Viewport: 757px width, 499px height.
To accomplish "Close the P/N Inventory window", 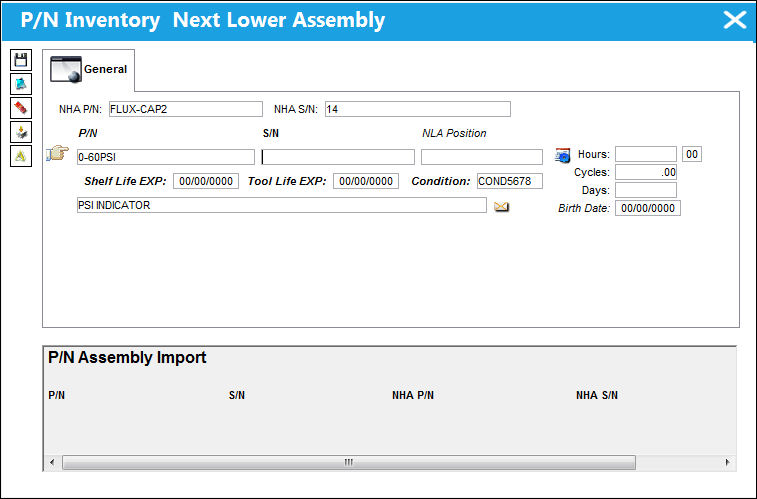I will tap(735, 20).
